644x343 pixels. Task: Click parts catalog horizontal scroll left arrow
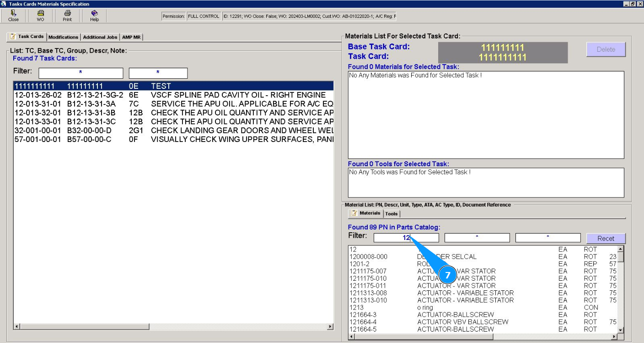[x=352, y=337]
